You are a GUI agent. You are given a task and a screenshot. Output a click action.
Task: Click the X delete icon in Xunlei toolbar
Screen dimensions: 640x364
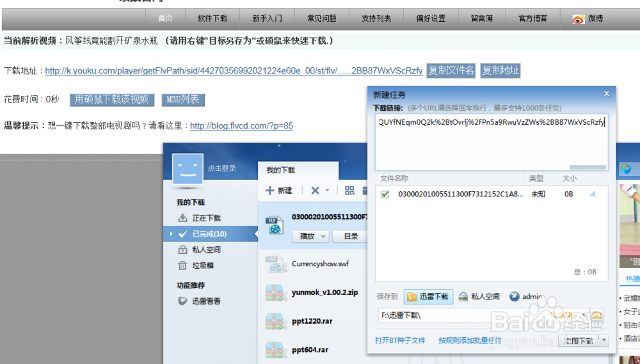coord(315,191)
